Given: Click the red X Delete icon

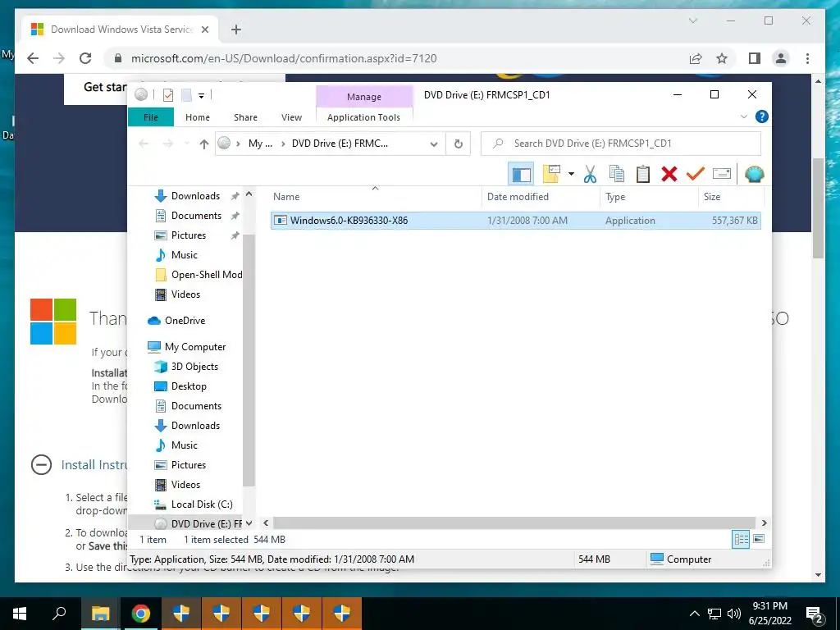Looking at the screenshot, I should pyautogui.click(x=669, y=174).
